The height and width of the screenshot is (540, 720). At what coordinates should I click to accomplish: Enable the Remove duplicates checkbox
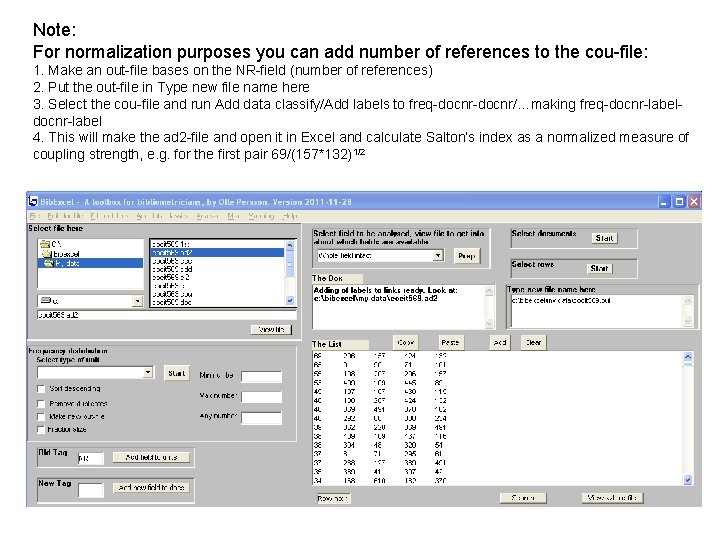41,404
